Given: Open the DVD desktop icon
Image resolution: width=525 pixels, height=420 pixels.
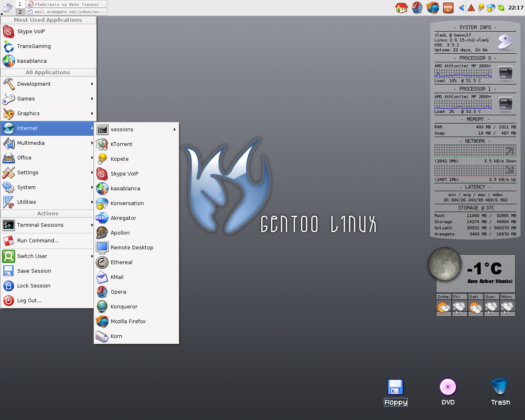Looking at the screenshot, I should pyautogui.click(x=448, y=393).
